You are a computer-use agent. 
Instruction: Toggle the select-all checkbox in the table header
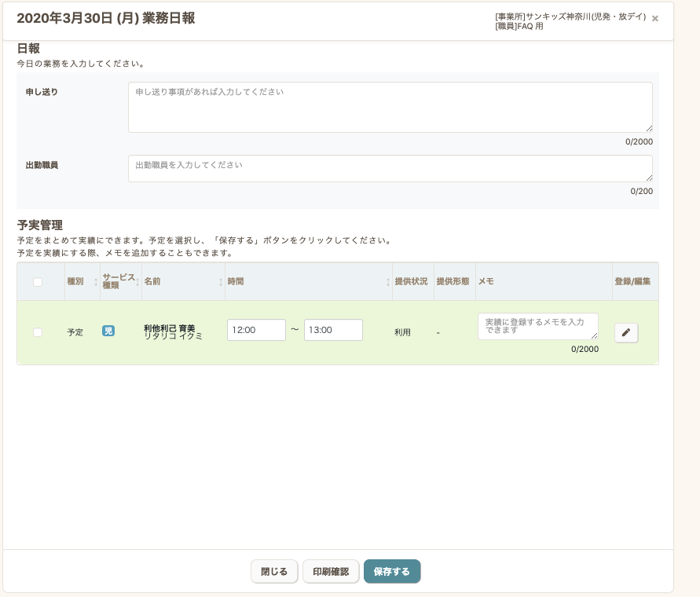tap(38, 282)
